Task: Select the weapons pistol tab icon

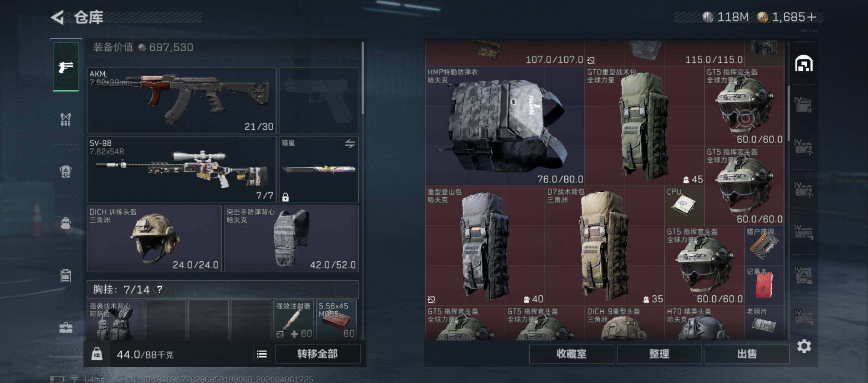Action: pyautogui.click(x=66, y=67)
